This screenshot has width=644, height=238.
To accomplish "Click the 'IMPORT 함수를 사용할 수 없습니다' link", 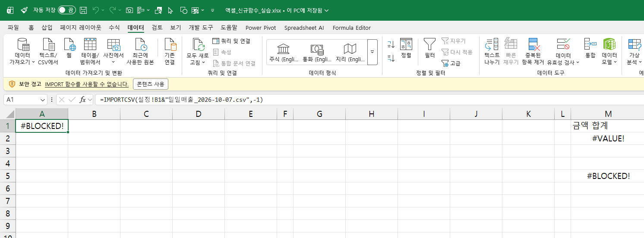I will pos(87,84).
